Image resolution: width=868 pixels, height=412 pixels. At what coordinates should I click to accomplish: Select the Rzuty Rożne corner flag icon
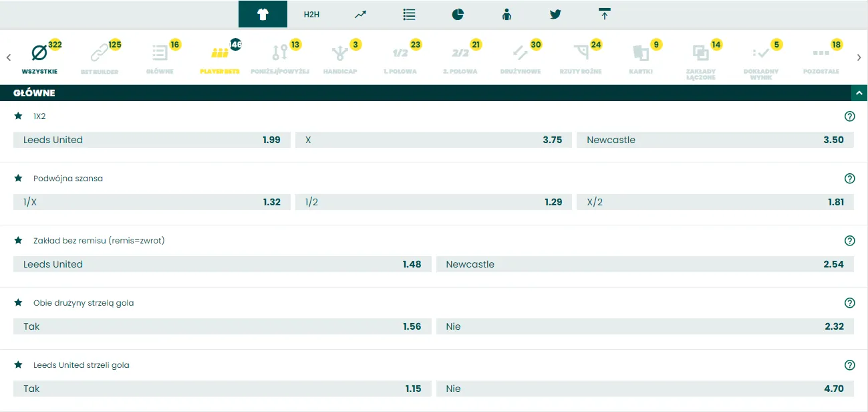[x=581, y=52]
